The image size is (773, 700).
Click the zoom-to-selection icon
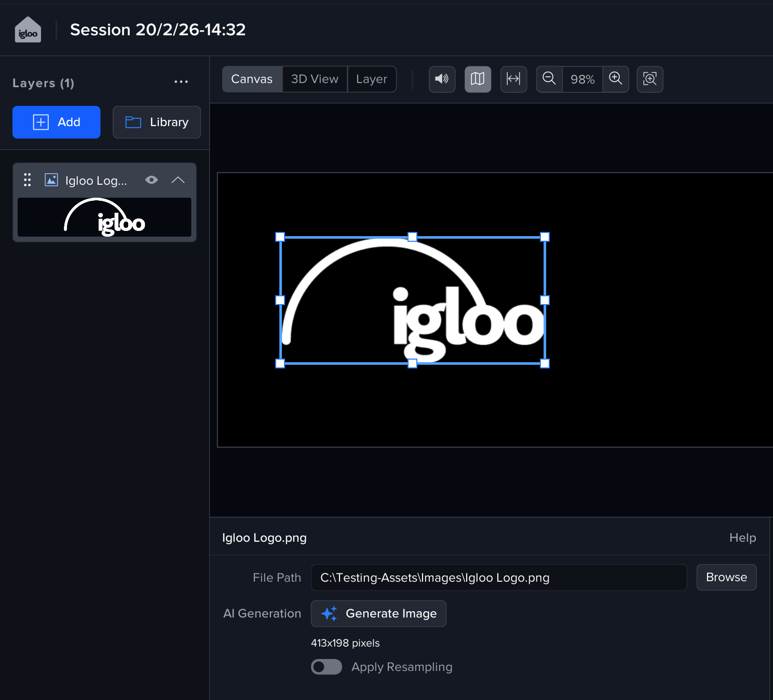649,79
